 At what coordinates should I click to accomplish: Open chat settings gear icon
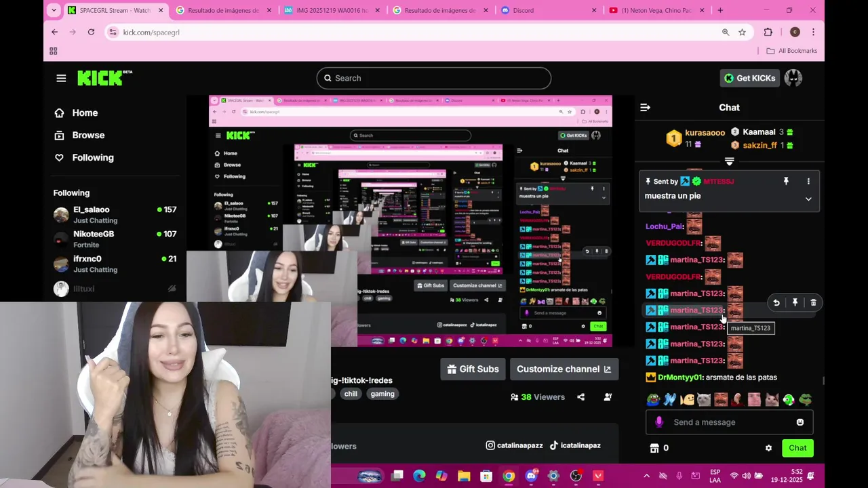[x=768, y=448]
